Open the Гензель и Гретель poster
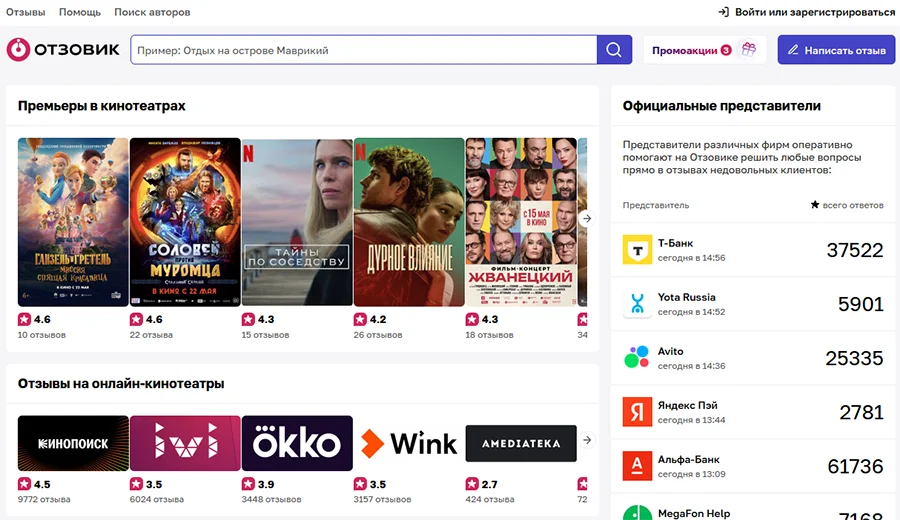 click(x=73, y=222)
